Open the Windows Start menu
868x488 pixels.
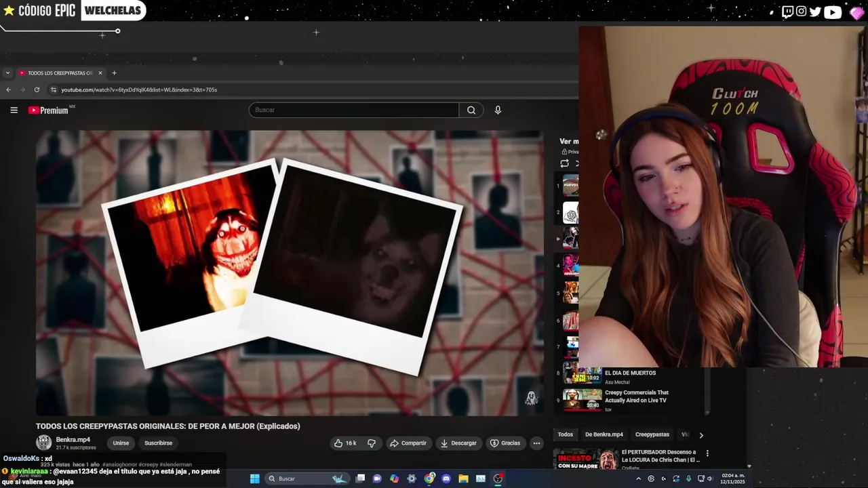[x=254, y=479]
